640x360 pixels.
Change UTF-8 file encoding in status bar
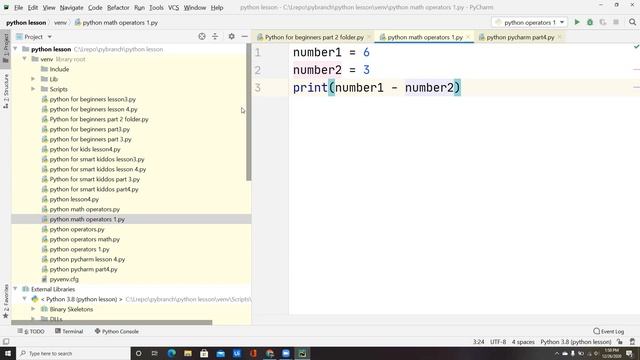498,342
